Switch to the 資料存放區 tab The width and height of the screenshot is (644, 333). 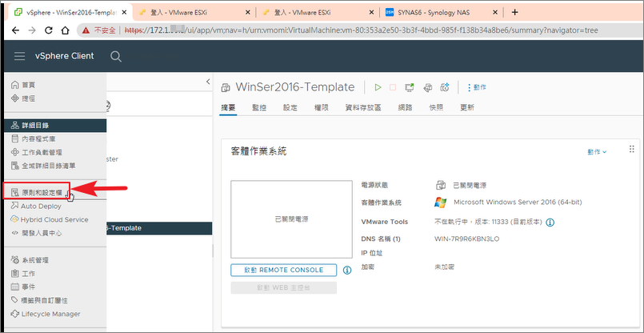363,108
